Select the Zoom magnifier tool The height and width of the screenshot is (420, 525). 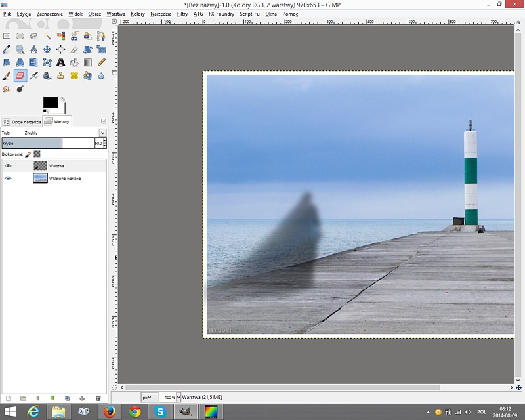20,49
